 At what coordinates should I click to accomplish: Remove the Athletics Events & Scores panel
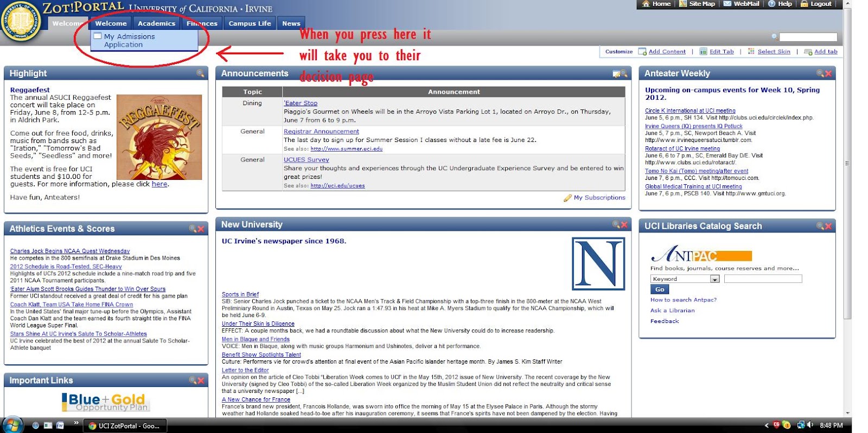201,229
